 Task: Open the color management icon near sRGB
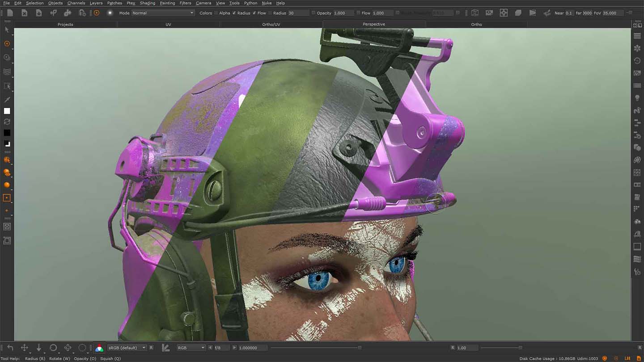tap(98, 347)
